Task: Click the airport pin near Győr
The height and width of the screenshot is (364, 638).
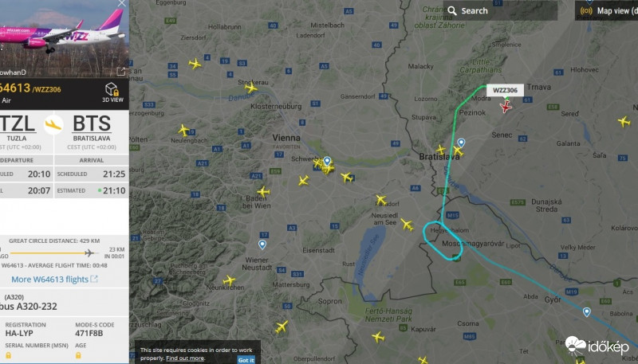Action: tap(586, 312)
